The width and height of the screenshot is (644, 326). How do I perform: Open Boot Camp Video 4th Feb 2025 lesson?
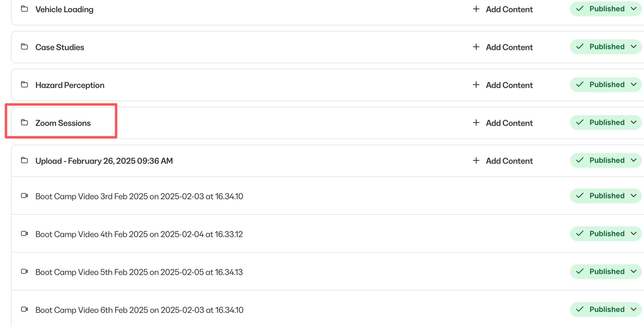pos(139,234)
